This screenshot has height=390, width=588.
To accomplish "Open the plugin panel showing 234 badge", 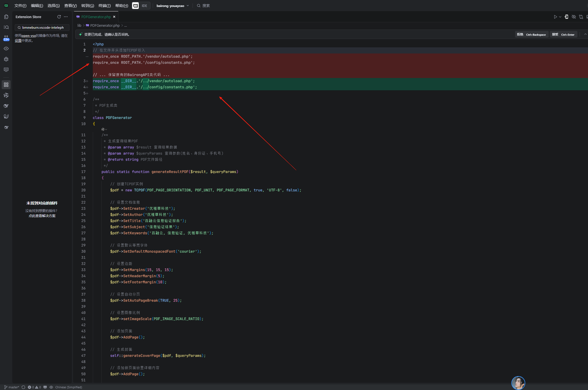I will click(x=6, y=37).
